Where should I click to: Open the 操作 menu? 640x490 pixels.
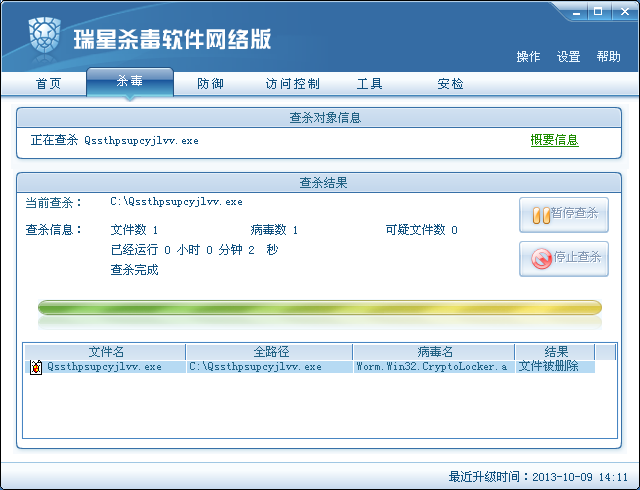(x=528, y=57)
